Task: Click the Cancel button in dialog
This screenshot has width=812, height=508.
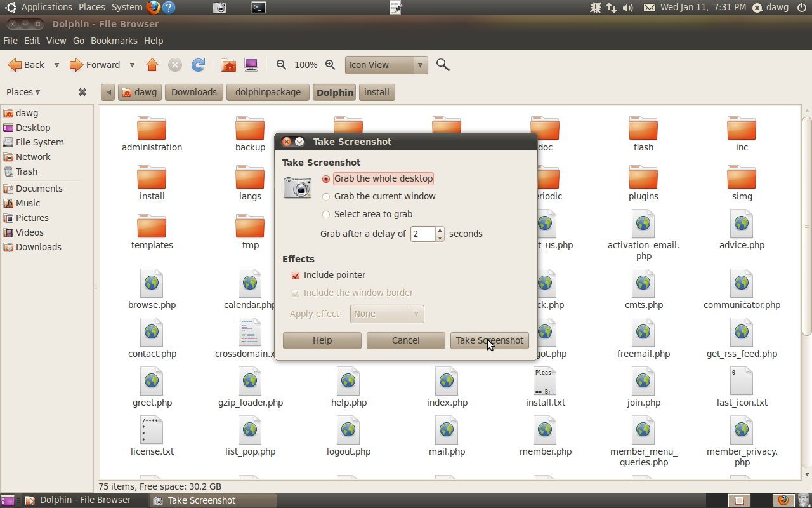Action: click(405, 340)
